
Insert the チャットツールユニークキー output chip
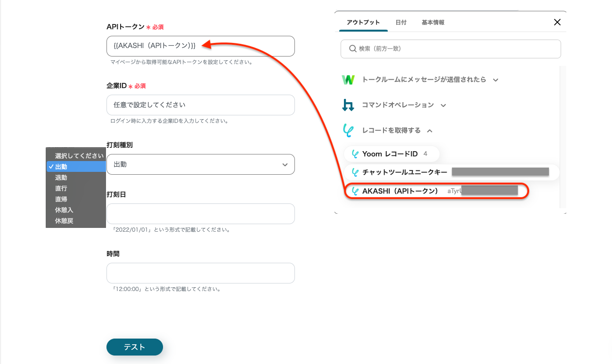point(451,172)
